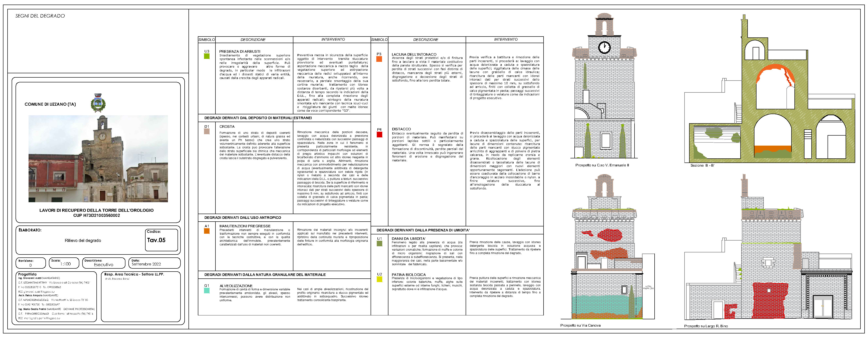Click the tower photograph in the title block
Image resolution: width=868 pixels, height=338 pixels.
click(x=98, y=159)
